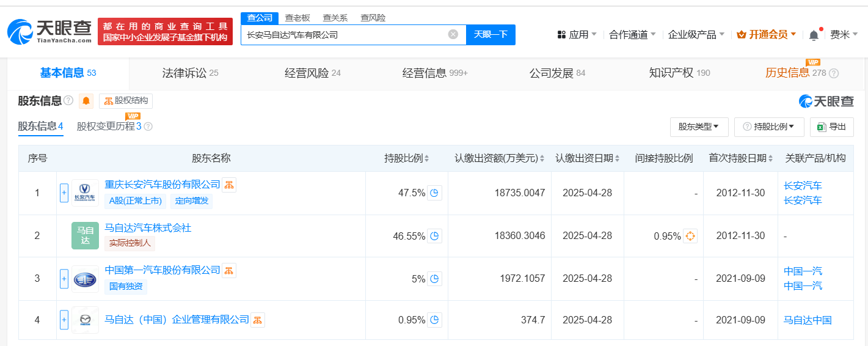The width and height of the screenshot is (868, 346).
Task: Expand the 中国第一汽车 shareholder row
Action: 64,279
